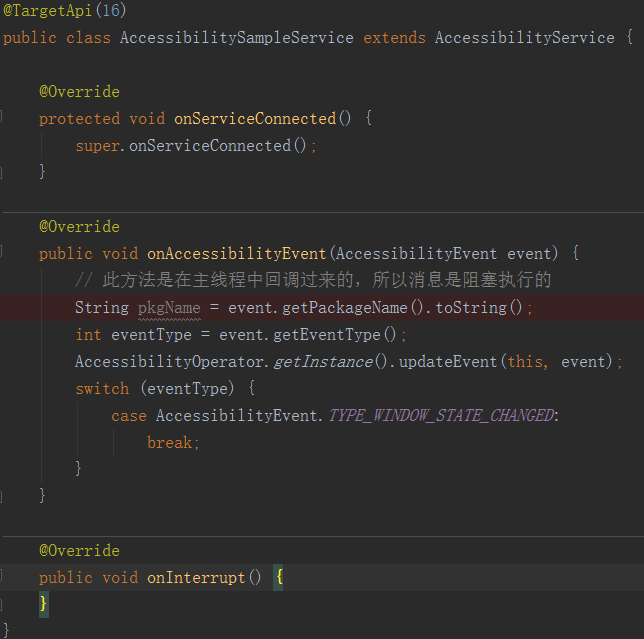Click the Chinese comment line about 主线程
Image resolution: width=644 pixels, height=639 pixels.
(x=313, y=280)
